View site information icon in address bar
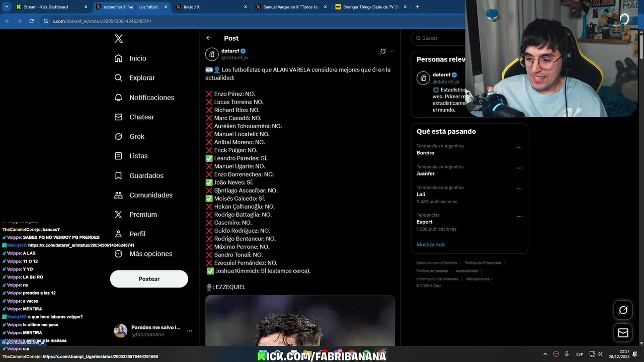 click(46, 21)
